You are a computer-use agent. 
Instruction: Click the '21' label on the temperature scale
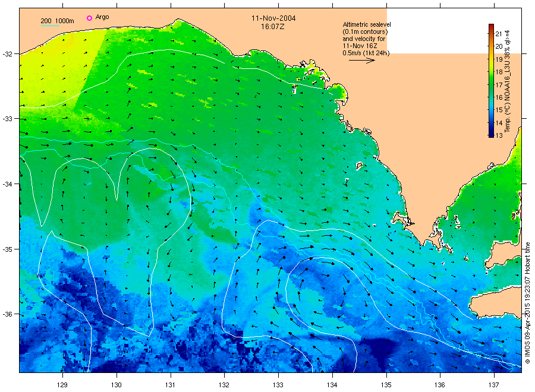point(499,34)
